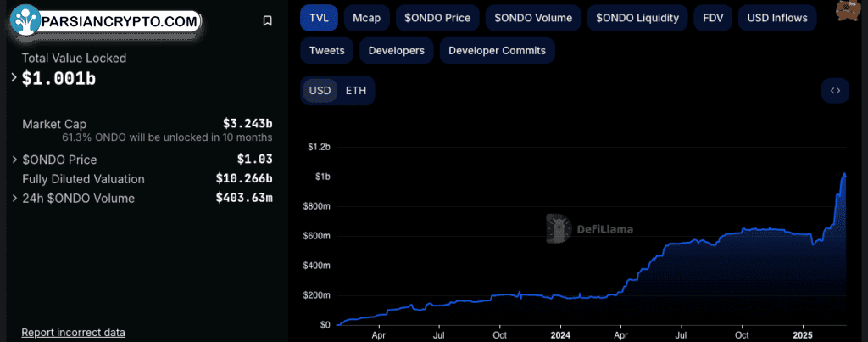Switch chart denomination to ETH
This screenshot has width=868, height=342.
coord(355,90)
